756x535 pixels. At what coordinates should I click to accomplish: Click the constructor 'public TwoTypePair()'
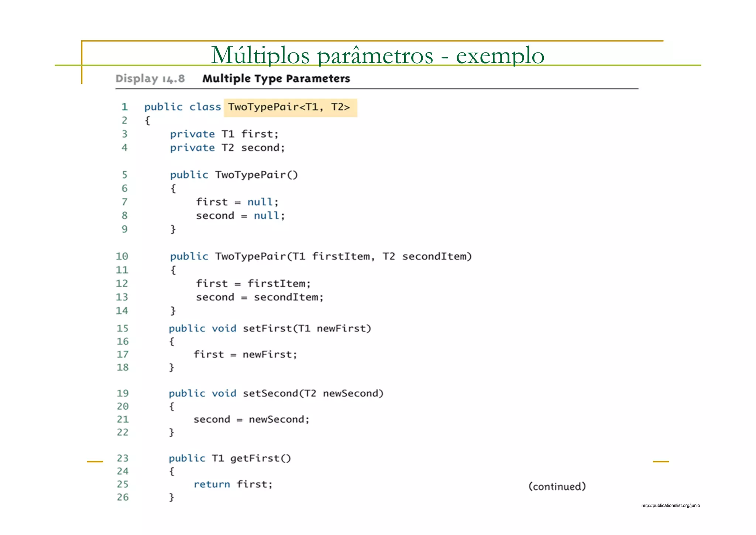234,175
